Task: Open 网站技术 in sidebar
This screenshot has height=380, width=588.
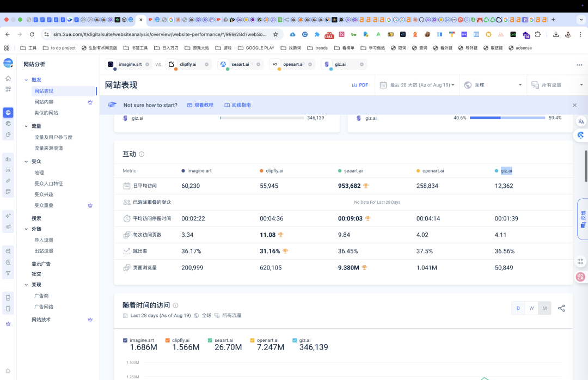Action: [41, 320]
